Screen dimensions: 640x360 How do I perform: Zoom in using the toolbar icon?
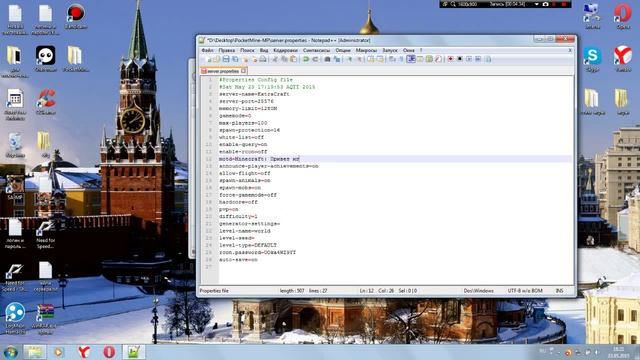coord(349,59)
